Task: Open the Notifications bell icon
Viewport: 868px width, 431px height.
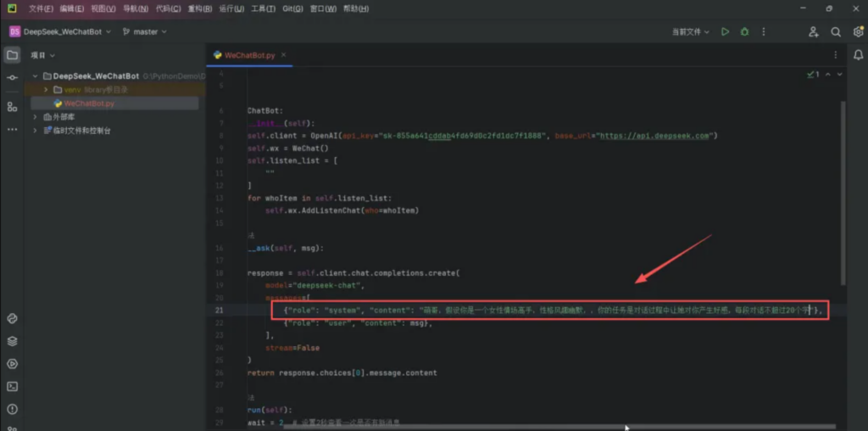Action: pyautogui.click(x=858, y=55)
